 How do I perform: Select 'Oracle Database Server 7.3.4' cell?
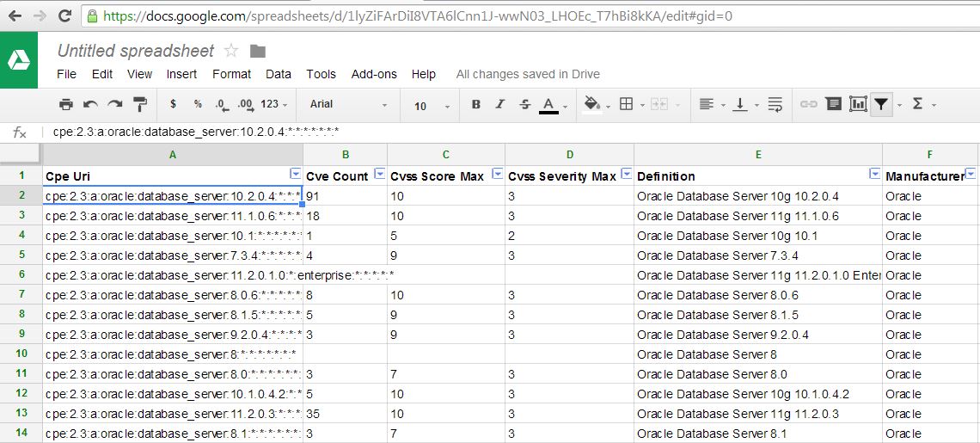pos(758,255)
